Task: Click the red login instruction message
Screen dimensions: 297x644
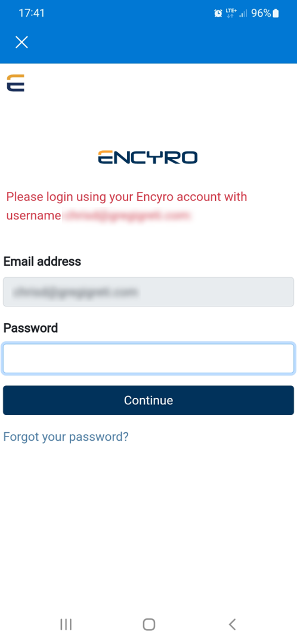Action: [x=126, y=206]
